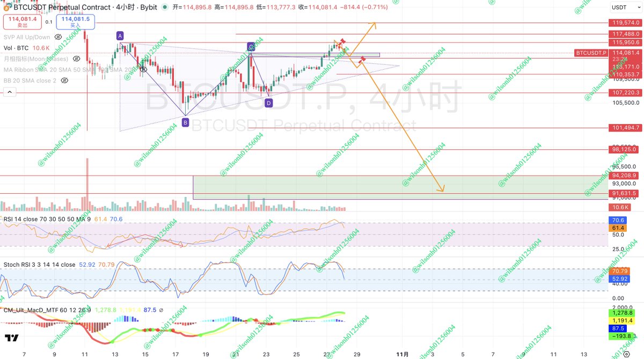Image resolution: width=644 pixels, height=359 pixels.
Task: Click the Bitcoin symbol icon beside BTCUSDT
Action: pyautogui.click(x=6, y=8)
